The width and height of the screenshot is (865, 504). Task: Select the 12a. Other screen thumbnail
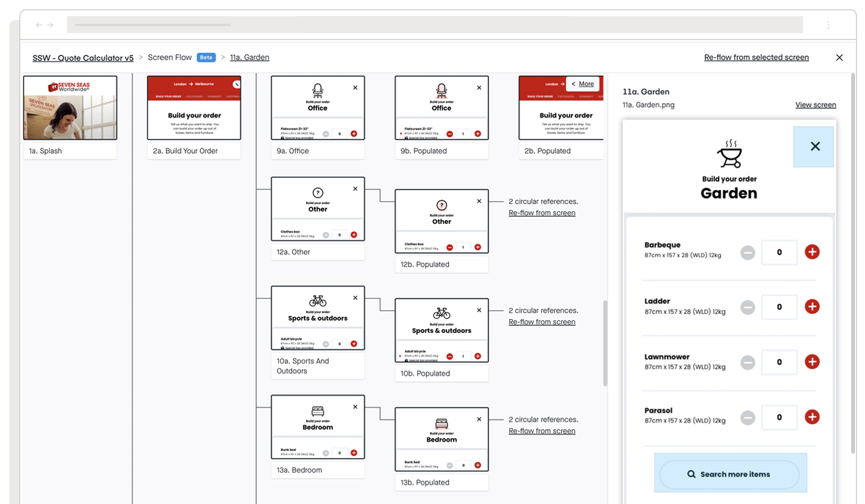tap(317, 209)
